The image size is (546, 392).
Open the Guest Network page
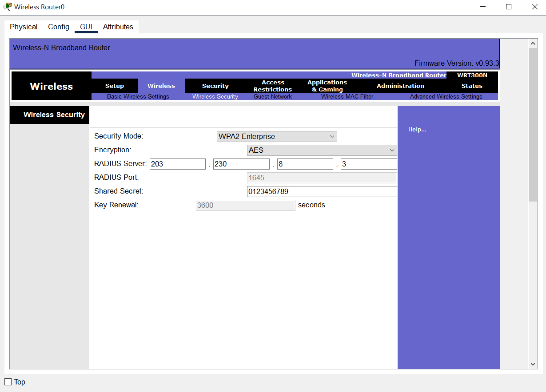click(273, 96)
